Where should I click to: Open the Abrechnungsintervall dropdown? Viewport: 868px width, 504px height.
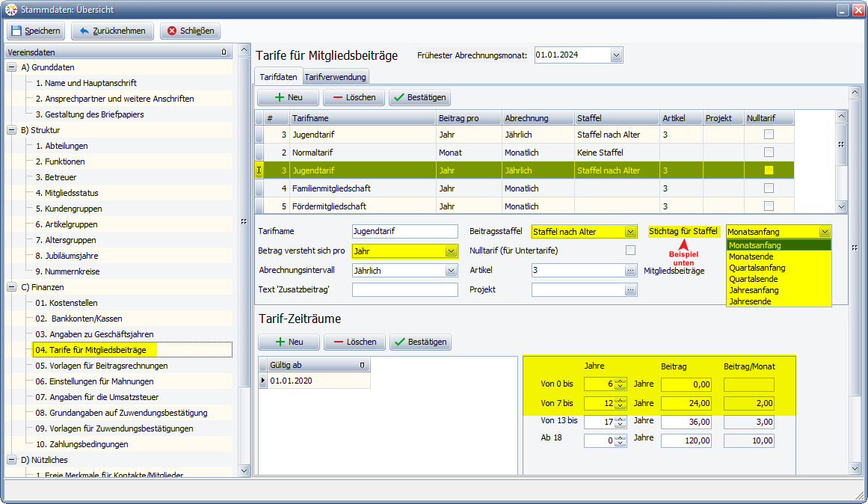[x=451, y=271]
